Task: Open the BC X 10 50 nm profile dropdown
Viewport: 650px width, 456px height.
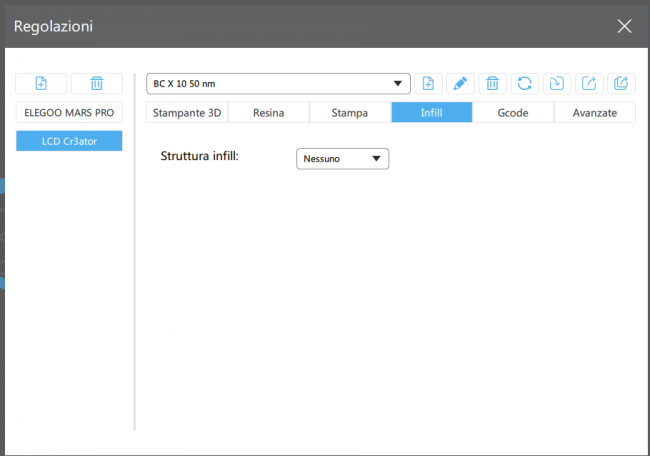Action: [x=279, y=84]
